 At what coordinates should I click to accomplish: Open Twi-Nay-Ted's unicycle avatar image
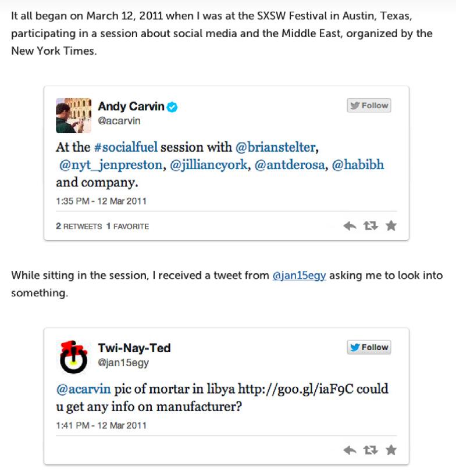pos(73,356)
